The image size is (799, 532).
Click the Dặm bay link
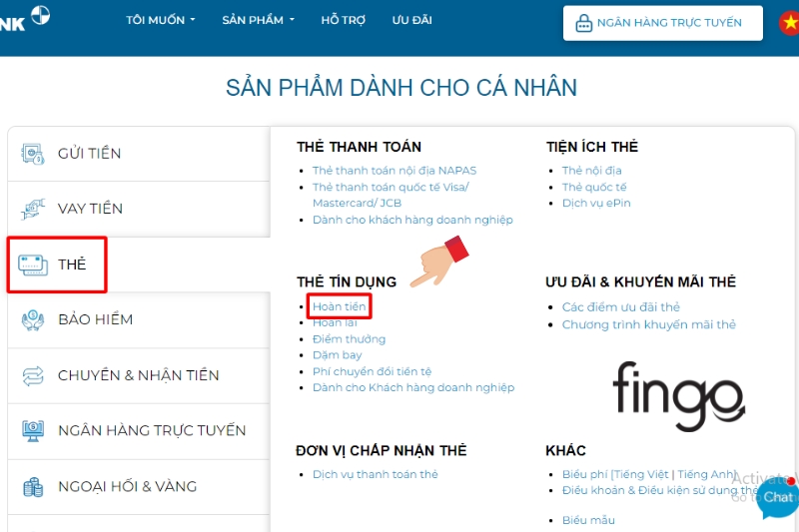(338, 355)
